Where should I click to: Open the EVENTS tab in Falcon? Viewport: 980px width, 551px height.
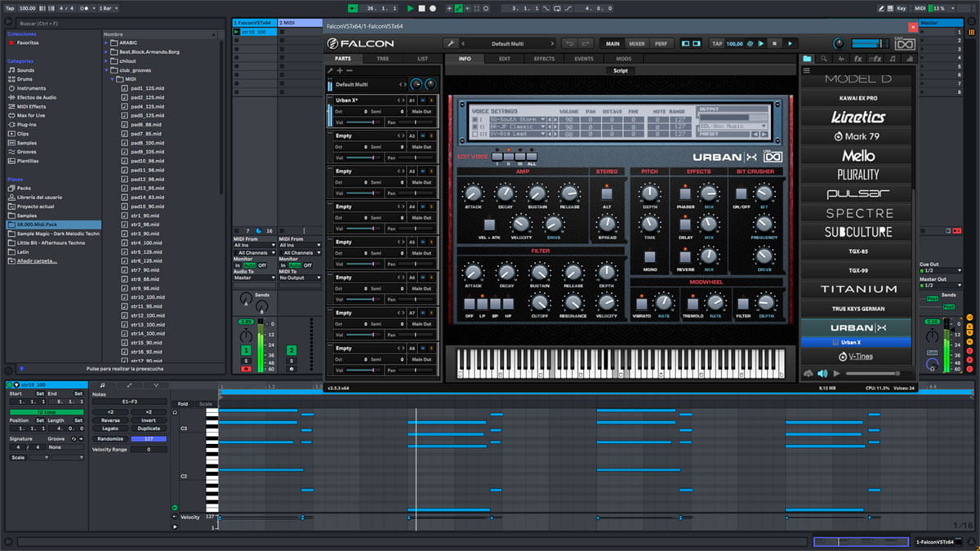584,59
